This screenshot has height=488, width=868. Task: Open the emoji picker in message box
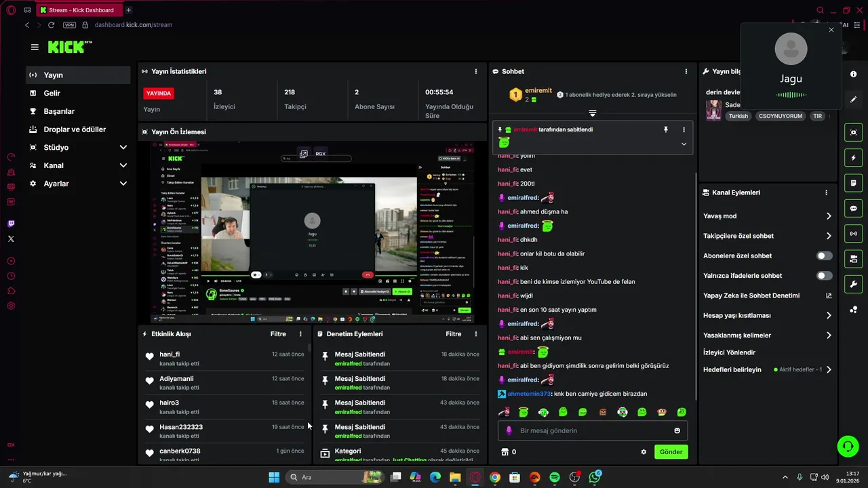(677, 431)
